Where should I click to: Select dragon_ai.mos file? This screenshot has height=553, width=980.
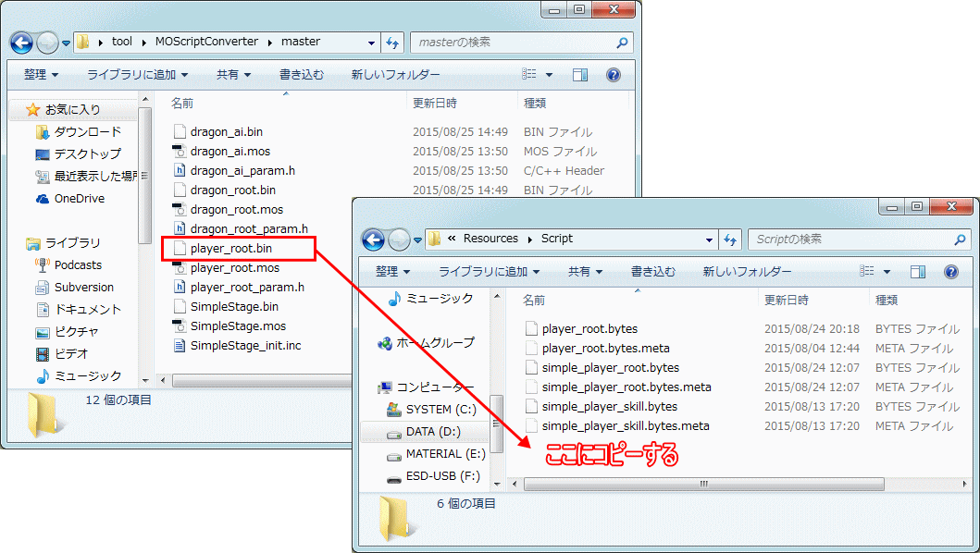coord(222,152)
